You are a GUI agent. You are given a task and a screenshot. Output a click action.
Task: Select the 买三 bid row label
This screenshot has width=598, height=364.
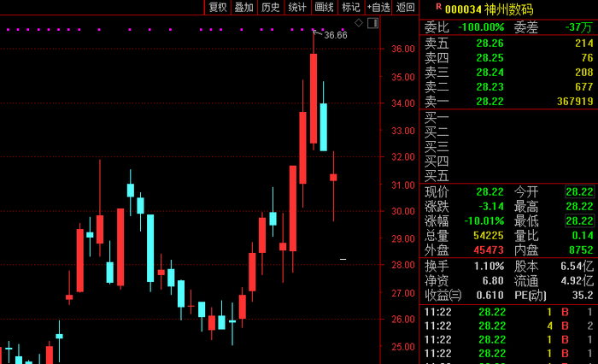(437, 147)
